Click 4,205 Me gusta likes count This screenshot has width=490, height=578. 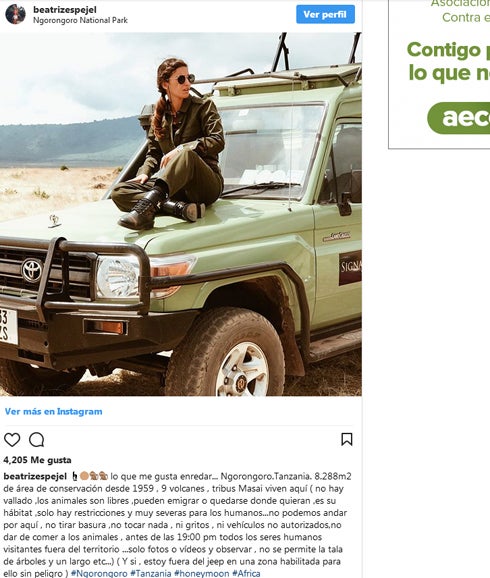pos(37,460)
